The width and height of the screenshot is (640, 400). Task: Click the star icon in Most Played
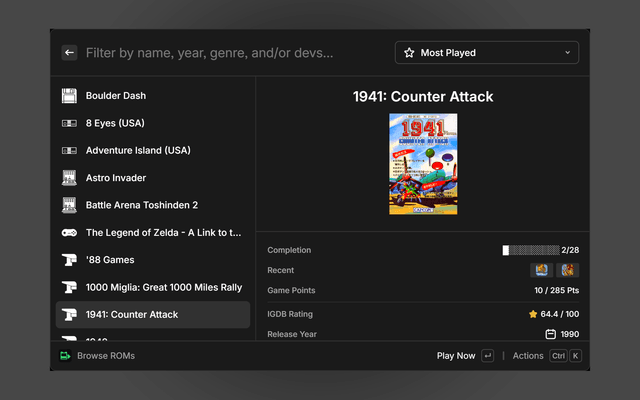coord(409,53)
